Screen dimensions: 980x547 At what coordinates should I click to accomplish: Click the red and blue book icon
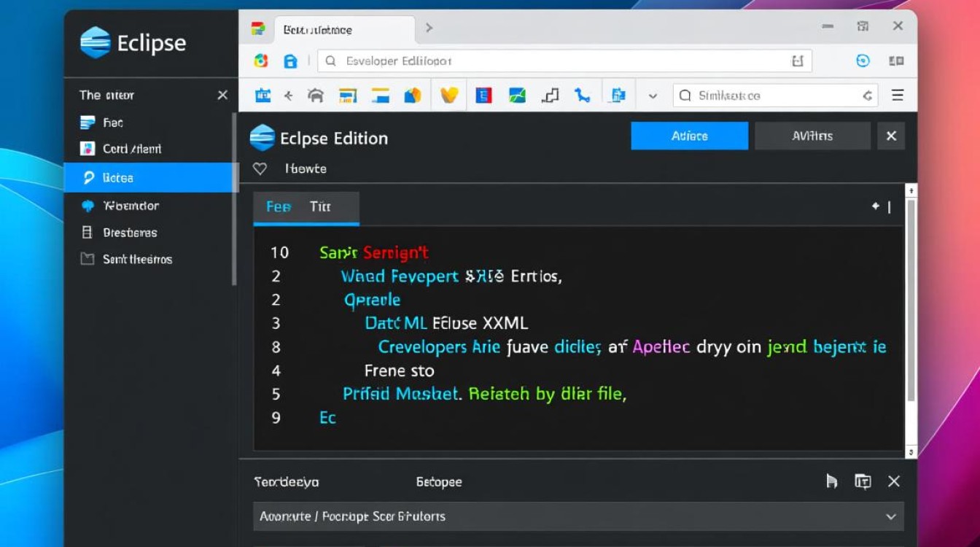pos(483,96)
